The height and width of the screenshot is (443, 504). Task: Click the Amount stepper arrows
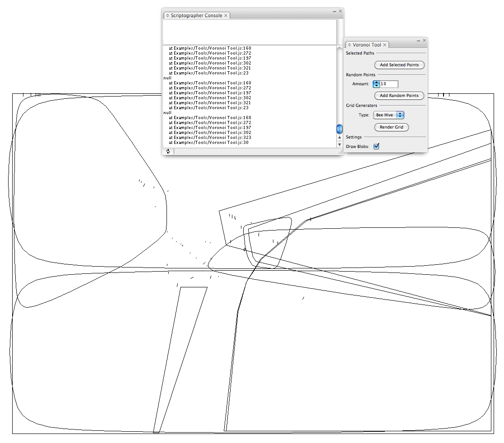pos(376,84)
